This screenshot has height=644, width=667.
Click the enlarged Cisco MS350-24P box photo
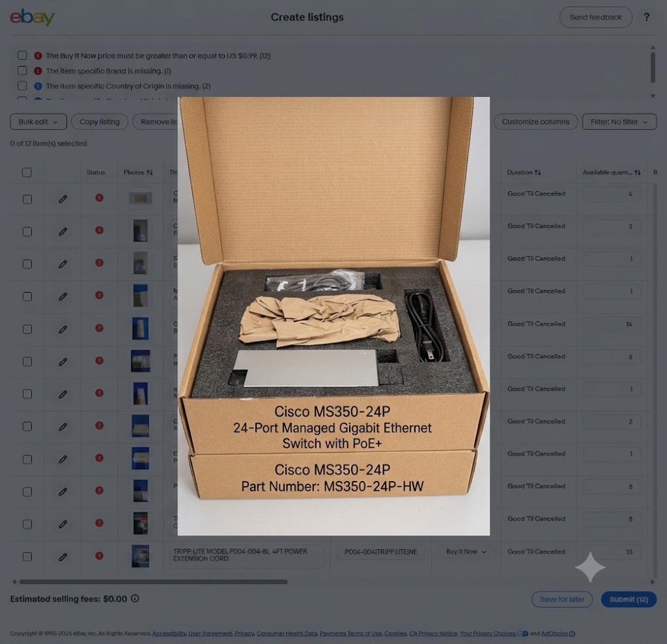(x=333, y=316)
